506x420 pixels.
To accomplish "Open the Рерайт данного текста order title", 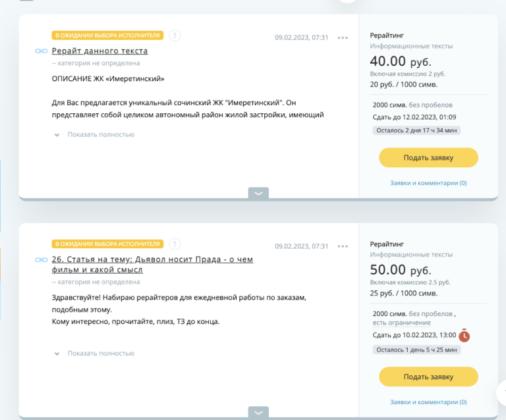I will coord(99,51).
